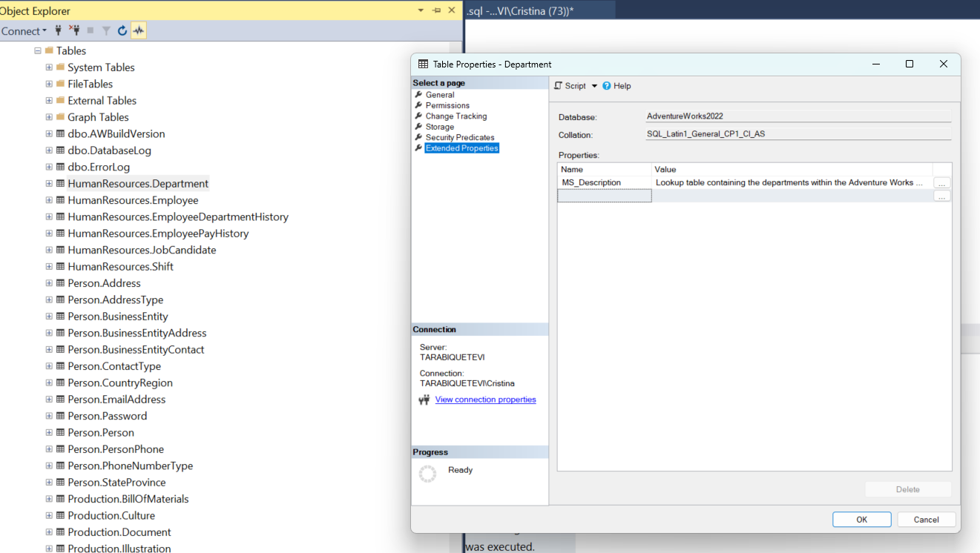
Task: Open the Script dropdown arrow
Action: [594, 86]
